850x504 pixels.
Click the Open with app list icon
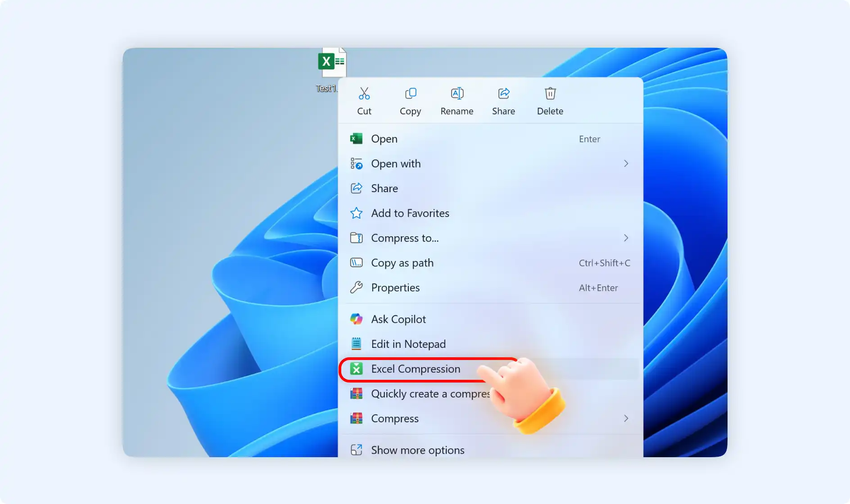pos(356,163)
